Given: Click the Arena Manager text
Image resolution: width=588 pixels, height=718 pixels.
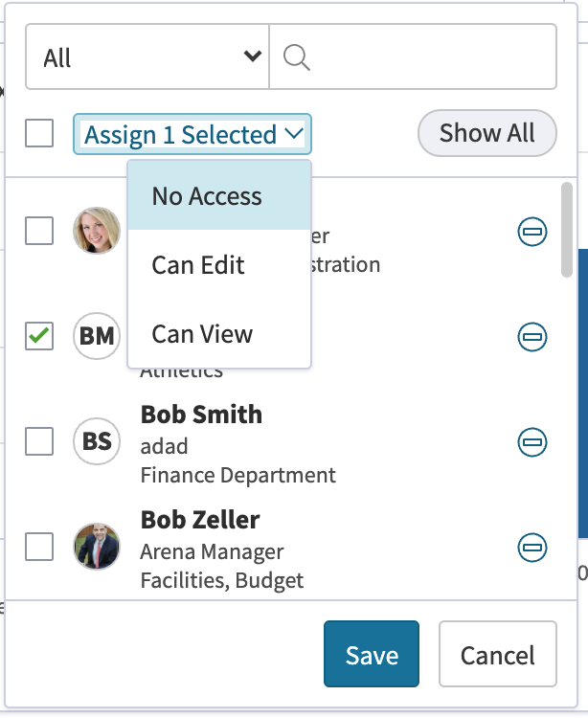Looking at the screenshot, I should (212, 551).
